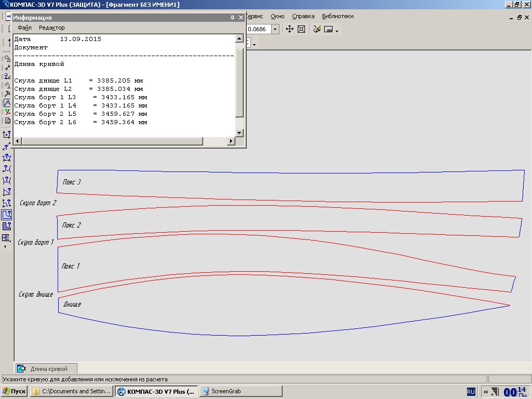532x399 pixels.
Task: Open the Файл menu in Информация window
Action: (24, 28)
